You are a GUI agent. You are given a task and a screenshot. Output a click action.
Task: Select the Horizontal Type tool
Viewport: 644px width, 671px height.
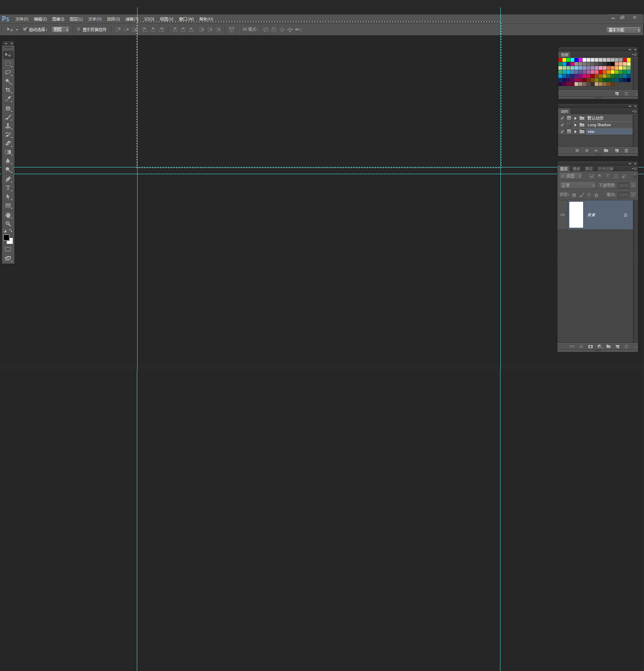coord(8,188)
